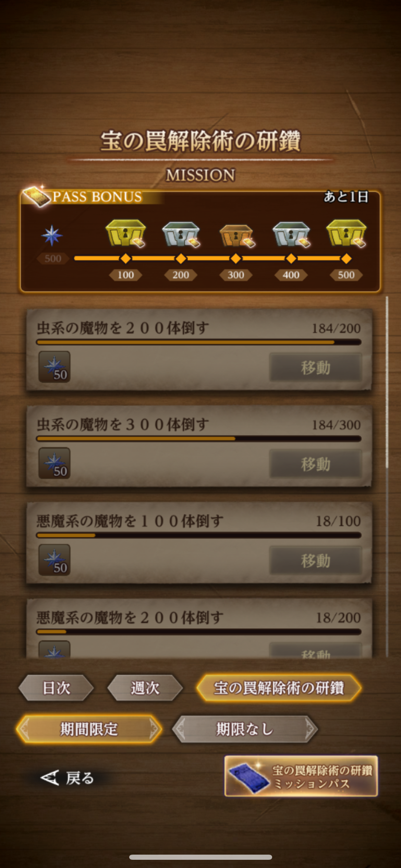Select the 期間限定 filter
Viewport: 401px width, 868px height.
pos(89,729)
